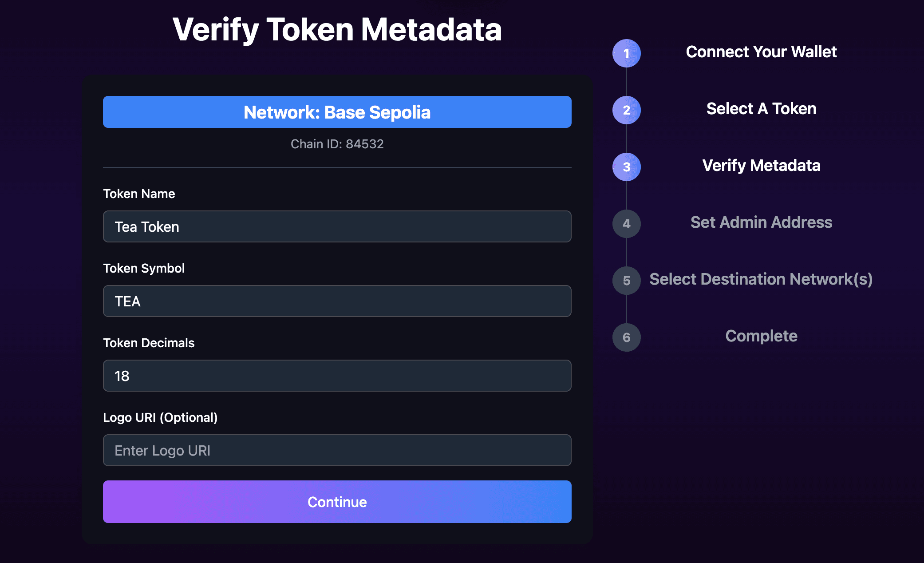Click the step 2 circle icon

point(626,110)
